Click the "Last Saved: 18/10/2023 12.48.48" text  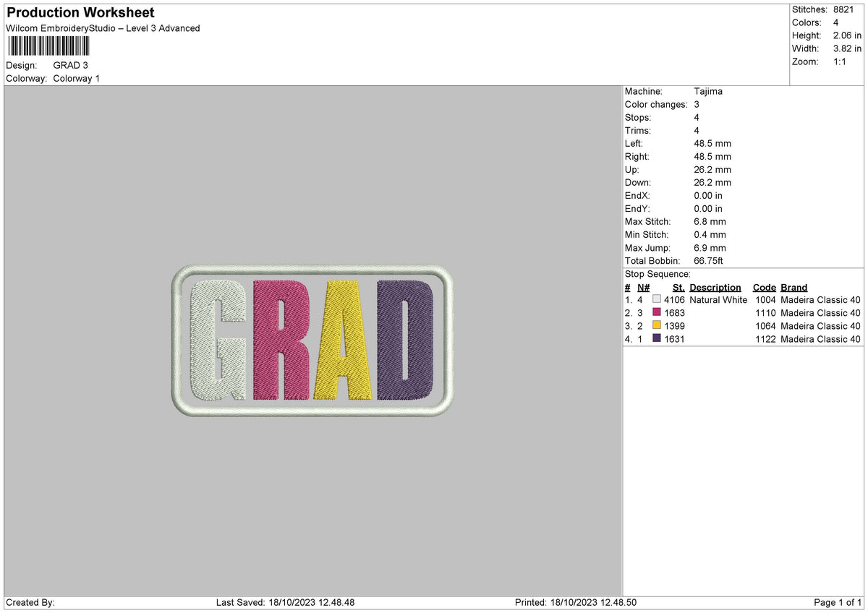click(285, 602)
